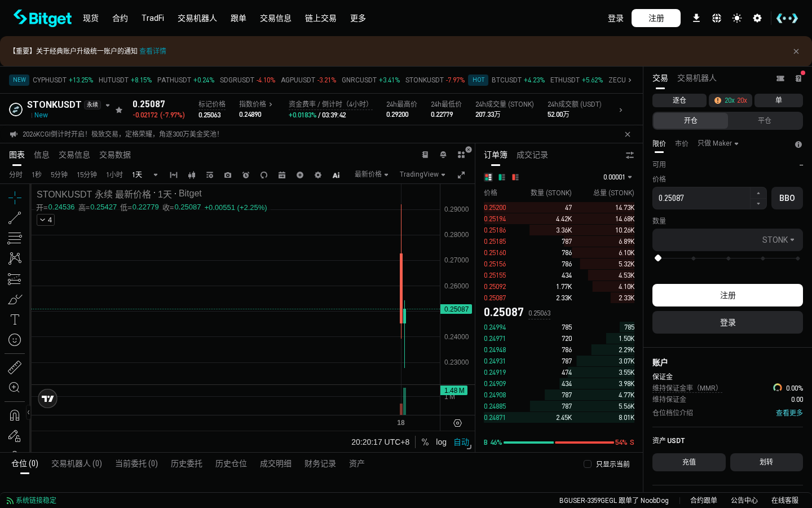This screenshot has height=508, width=812.
Task: Select the text annotation tool
Action: tap(15, 319)
